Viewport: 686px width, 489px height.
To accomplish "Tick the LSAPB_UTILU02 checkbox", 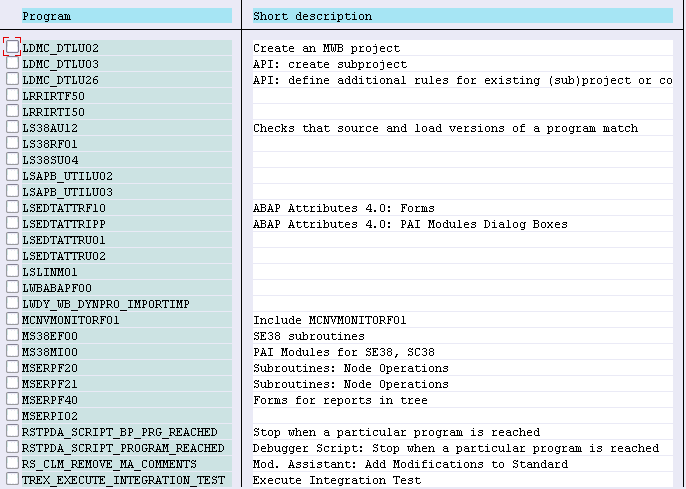I will tap(12, 175).
